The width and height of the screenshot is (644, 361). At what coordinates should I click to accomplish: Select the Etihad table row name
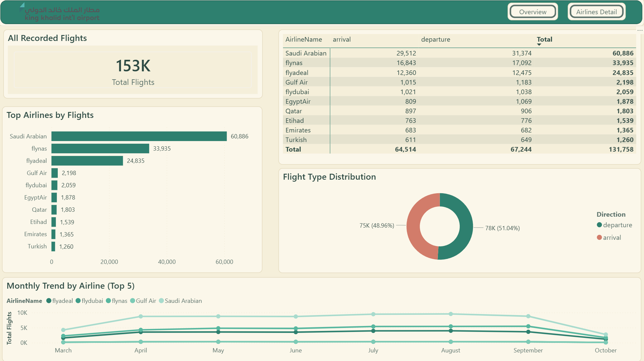pos(294,121)
